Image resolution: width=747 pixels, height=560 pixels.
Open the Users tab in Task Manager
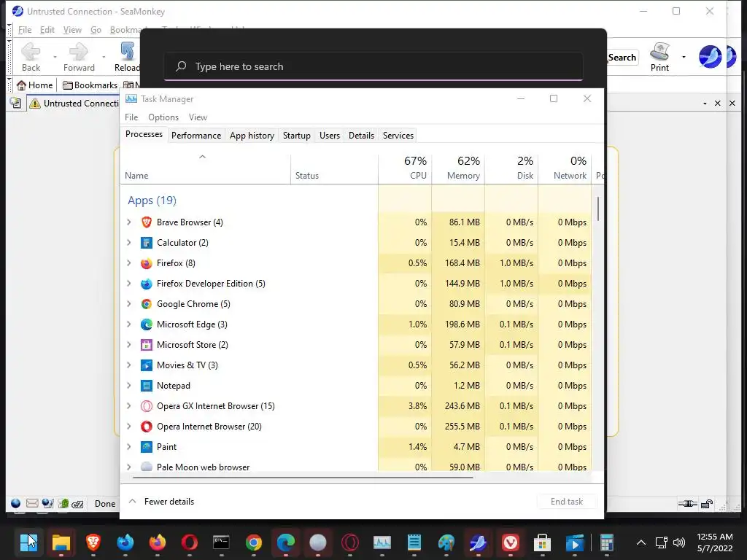pos(330,135)
